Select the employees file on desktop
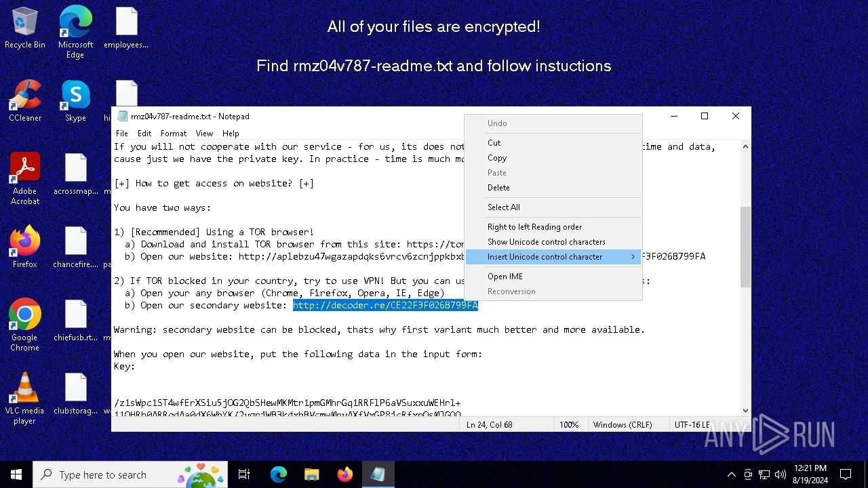Image resolution: width=868 pixels, height=488 pixels. point(126,28)
